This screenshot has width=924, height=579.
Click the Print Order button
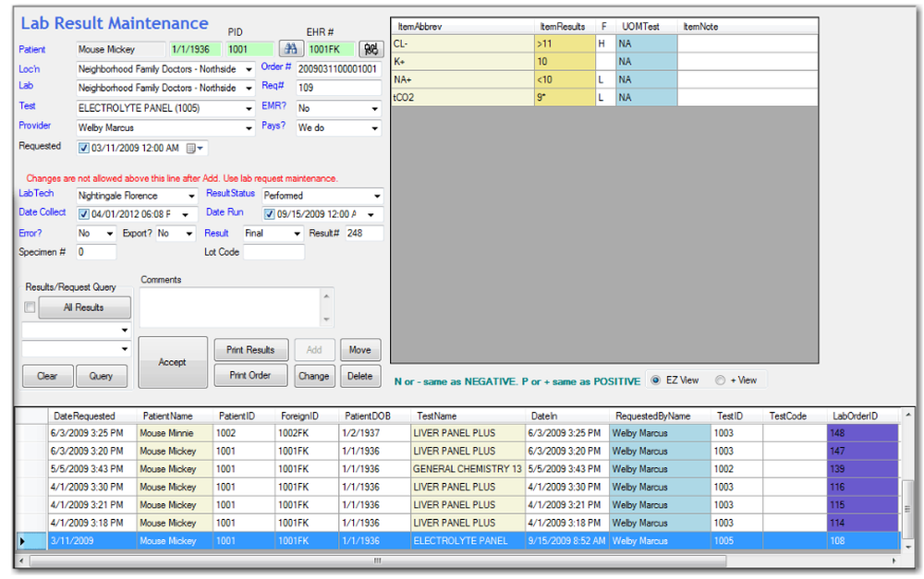[251, 375]
